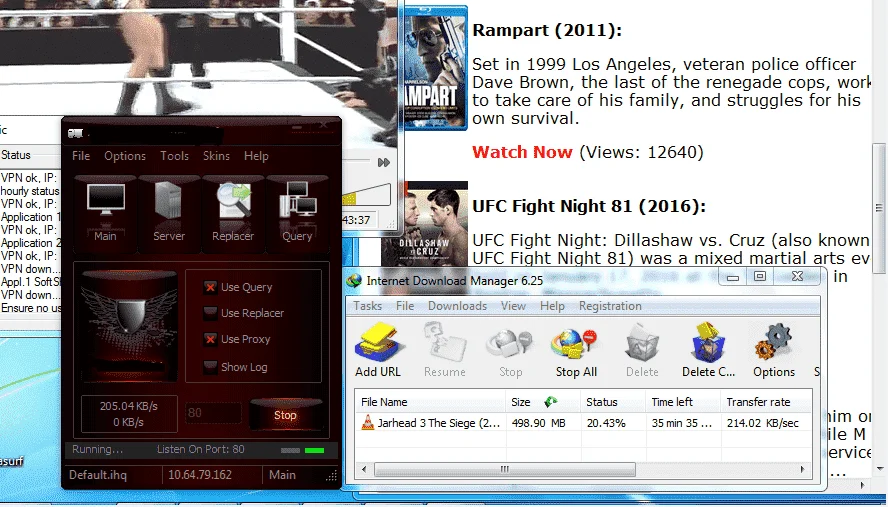Click the fast-forward button in video player
The height and width of the screenshot is (507, 888).
click(x=383, y=163)
